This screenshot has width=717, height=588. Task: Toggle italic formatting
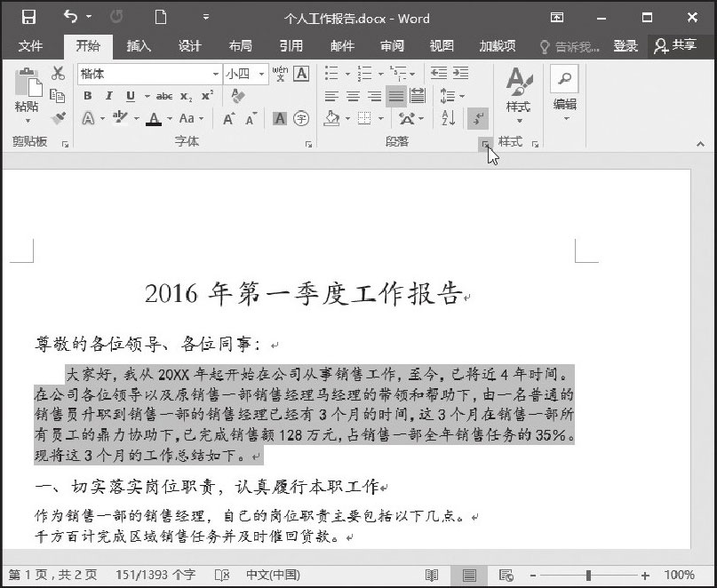[108, 96]
